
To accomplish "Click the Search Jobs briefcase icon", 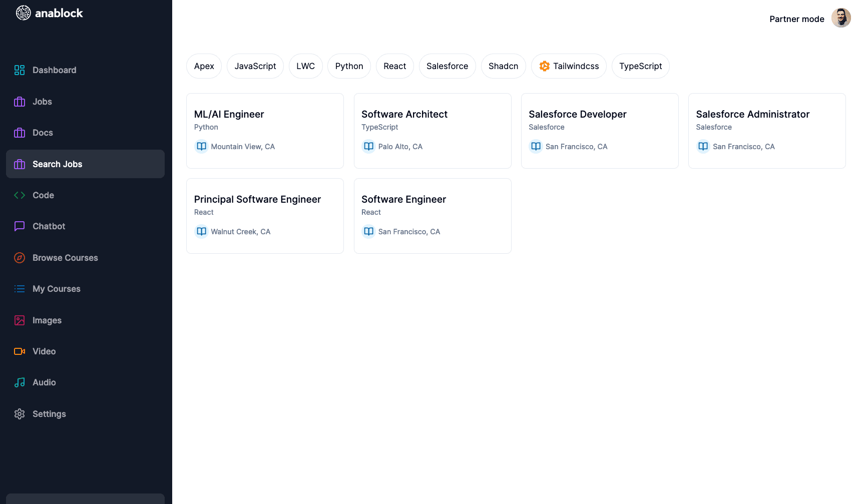I will click(20, 164).
